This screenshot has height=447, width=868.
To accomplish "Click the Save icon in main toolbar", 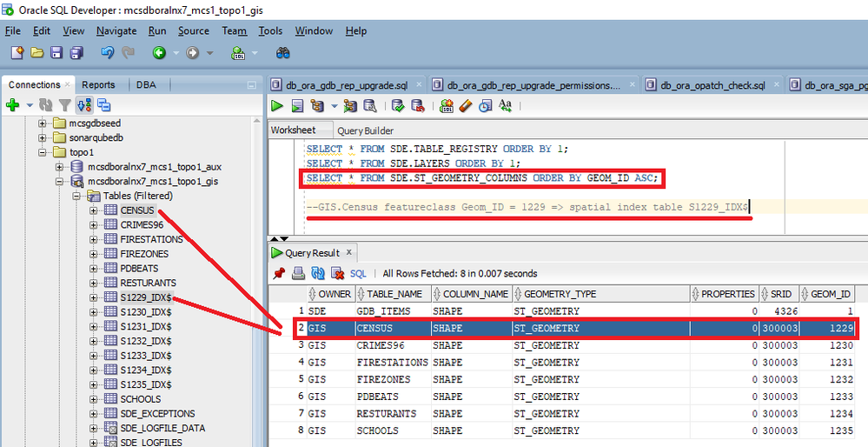I will tap(56, 53).
